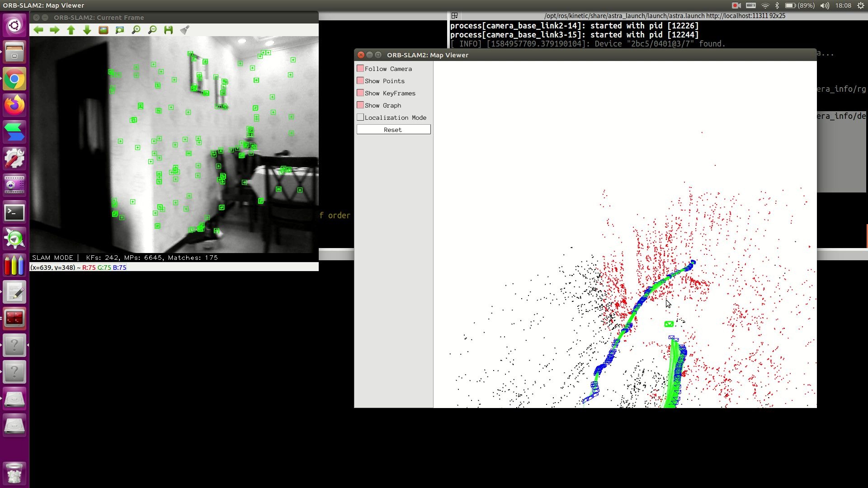Viewport: 868px width, 488px height.
Task: Save the current frame with floppy icon
Action: (x=169, y=30)
